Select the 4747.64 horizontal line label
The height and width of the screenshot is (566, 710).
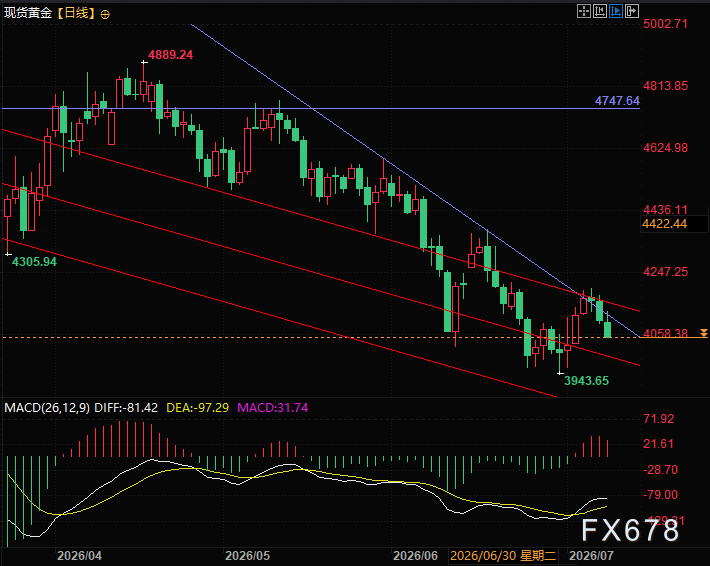[x=617, y=101]
